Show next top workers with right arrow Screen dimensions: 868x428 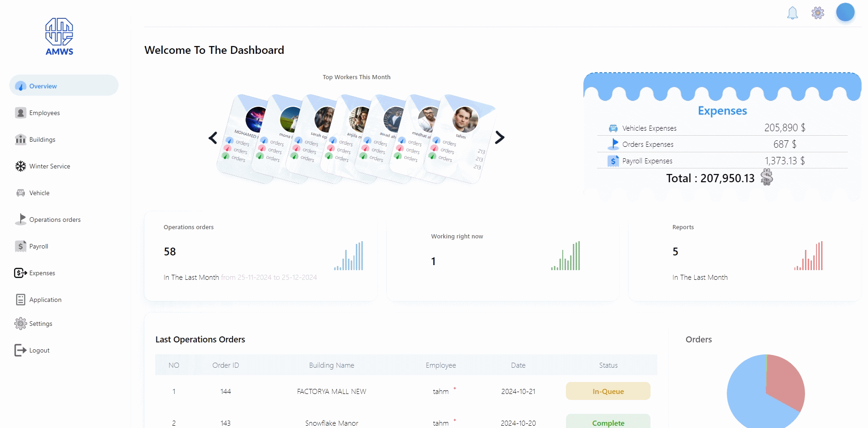pyautogui.click(x=500, y=138)
